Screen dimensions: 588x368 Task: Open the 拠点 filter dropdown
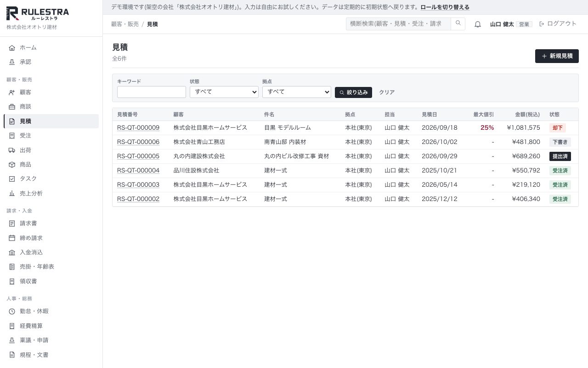point(297,92)
